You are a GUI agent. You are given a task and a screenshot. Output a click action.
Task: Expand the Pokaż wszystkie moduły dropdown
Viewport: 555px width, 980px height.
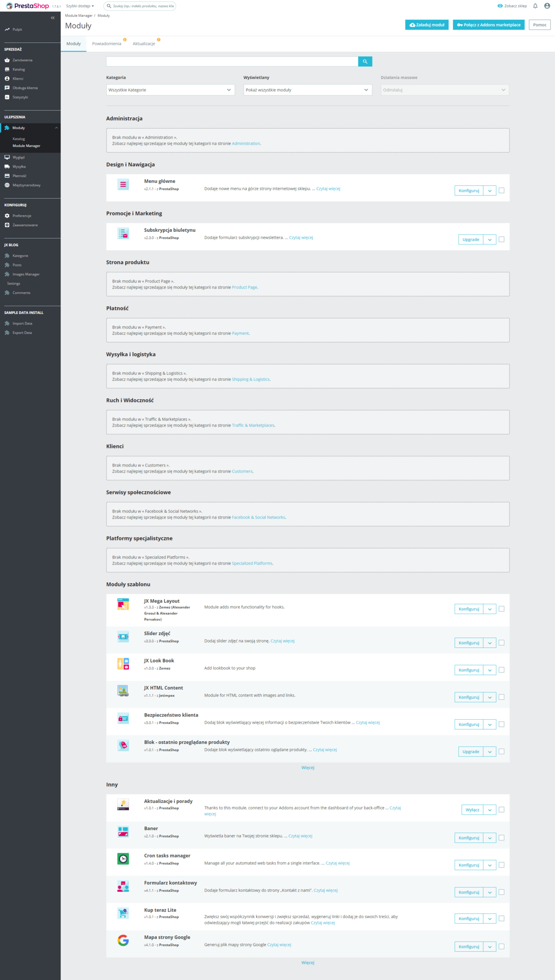(x=308, y=90)
